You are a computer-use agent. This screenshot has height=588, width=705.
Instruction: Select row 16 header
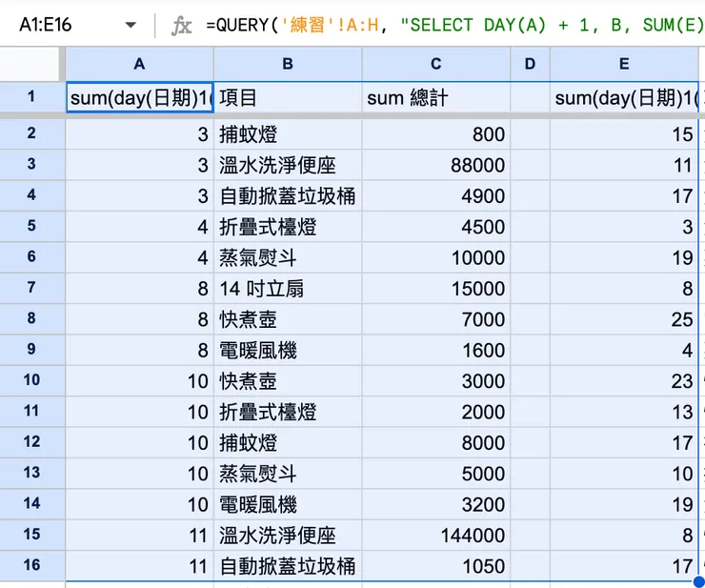click(31, 565)
